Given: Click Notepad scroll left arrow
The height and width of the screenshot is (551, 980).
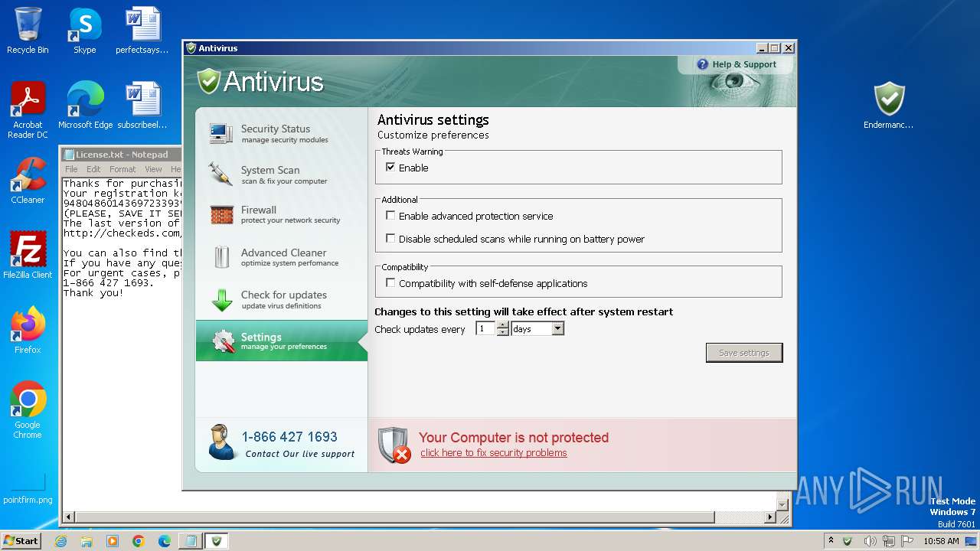Looking at the screenshot, I should 69,518.
